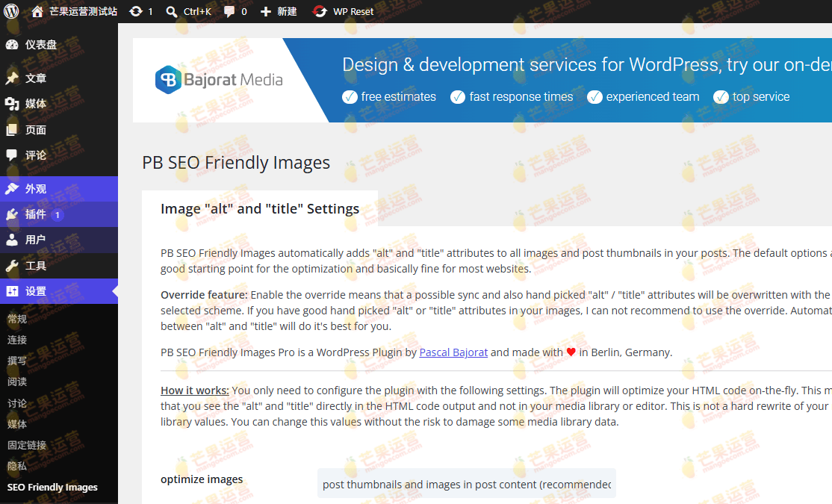Open the WP Reset toolbar item

coord(343,11)
